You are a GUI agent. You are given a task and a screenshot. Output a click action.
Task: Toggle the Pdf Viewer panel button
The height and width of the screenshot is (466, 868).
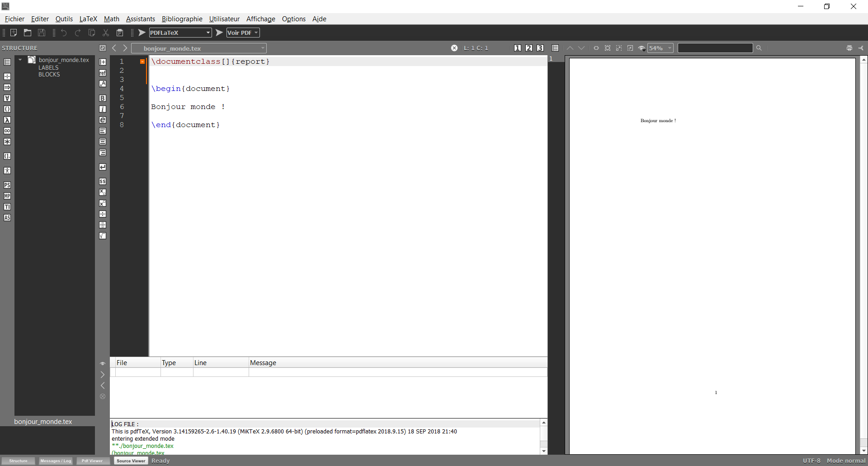click(92, 461)
